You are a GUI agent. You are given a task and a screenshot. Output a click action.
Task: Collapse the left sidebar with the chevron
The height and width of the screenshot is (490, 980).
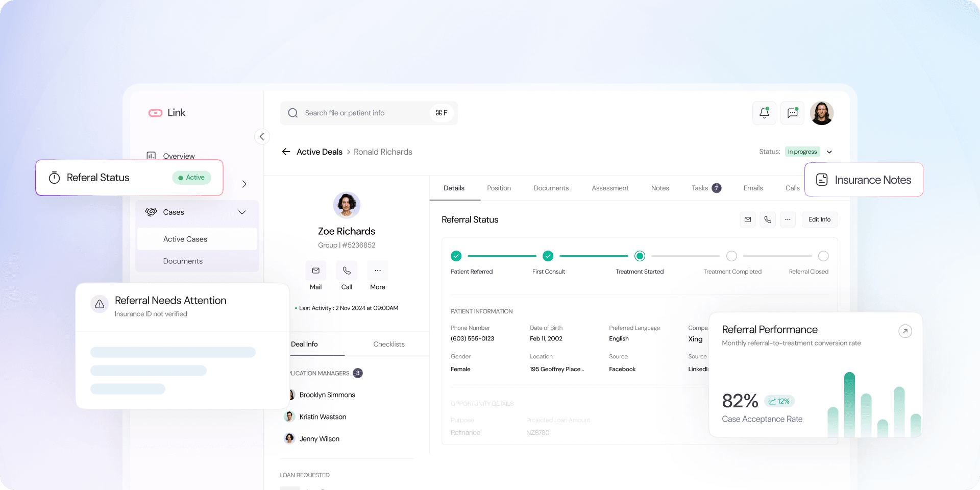click(262, 136)
